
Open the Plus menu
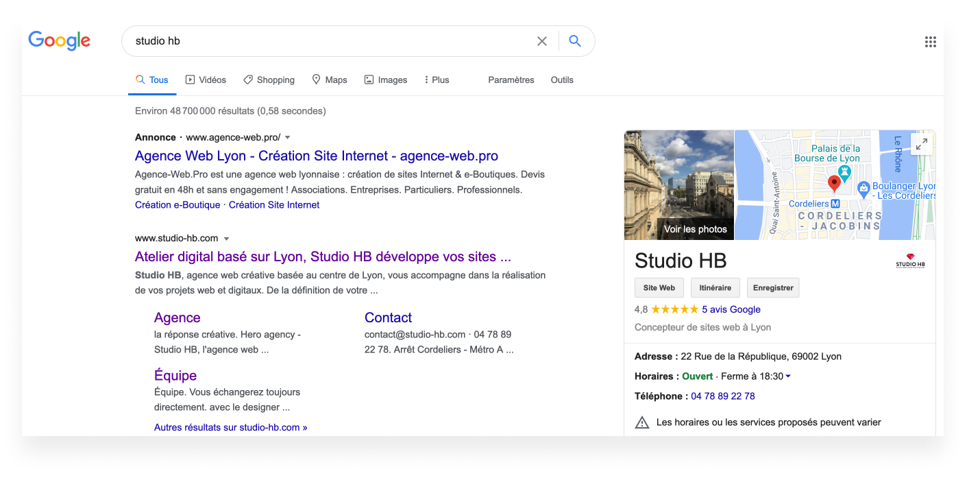(437, 80)
